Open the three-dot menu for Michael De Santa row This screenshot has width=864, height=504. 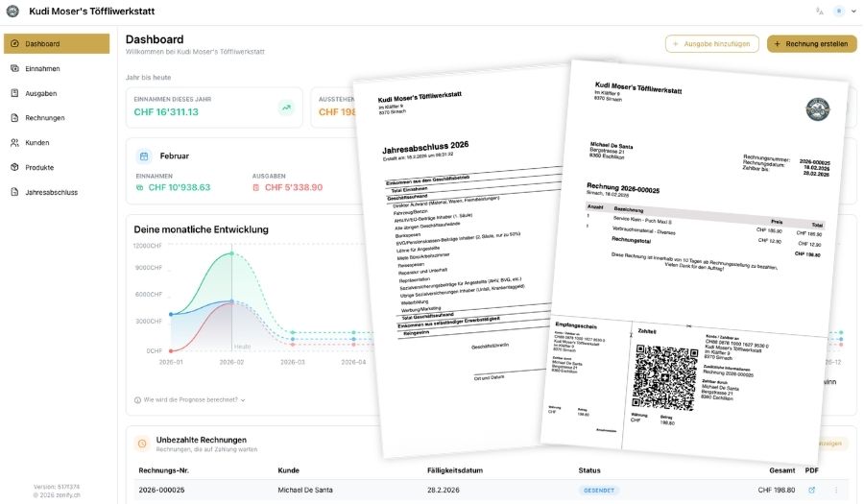pyautogui.click(x=836, y=490)
